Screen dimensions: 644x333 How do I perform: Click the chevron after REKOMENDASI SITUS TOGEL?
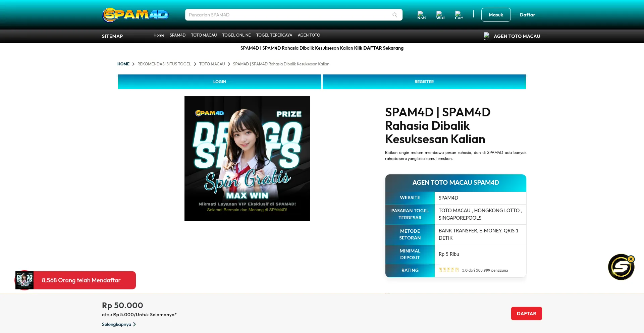point(195,64)
